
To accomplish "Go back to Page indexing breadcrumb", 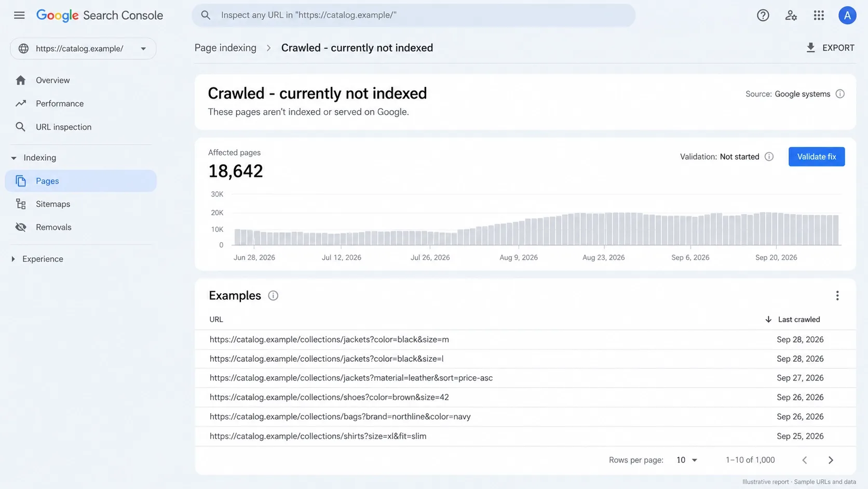I will point(225,48).
